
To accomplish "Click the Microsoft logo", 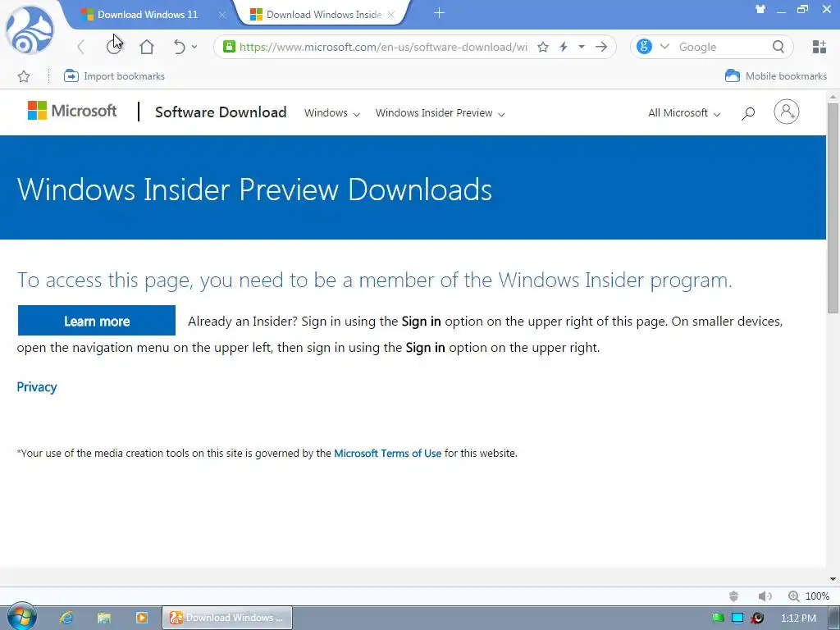I will pyautogui.click(x=72, y=111).
